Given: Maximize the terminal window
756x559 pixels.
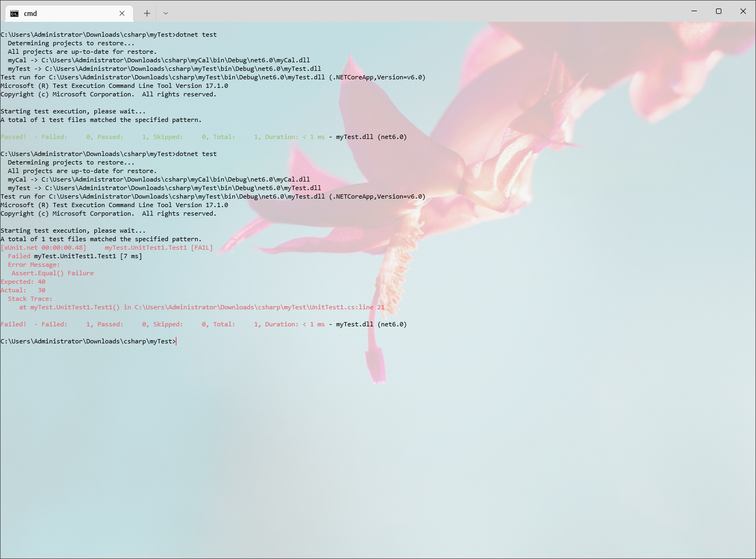Looking at the screenshot, I should (x=719, y=11).
